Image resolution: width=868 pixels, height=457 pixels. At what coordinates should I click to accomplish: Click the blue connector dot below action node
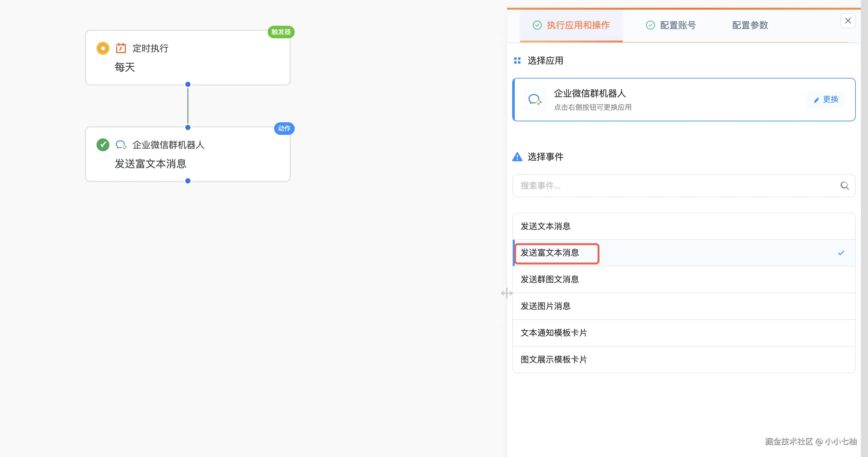tap(188, 181)
